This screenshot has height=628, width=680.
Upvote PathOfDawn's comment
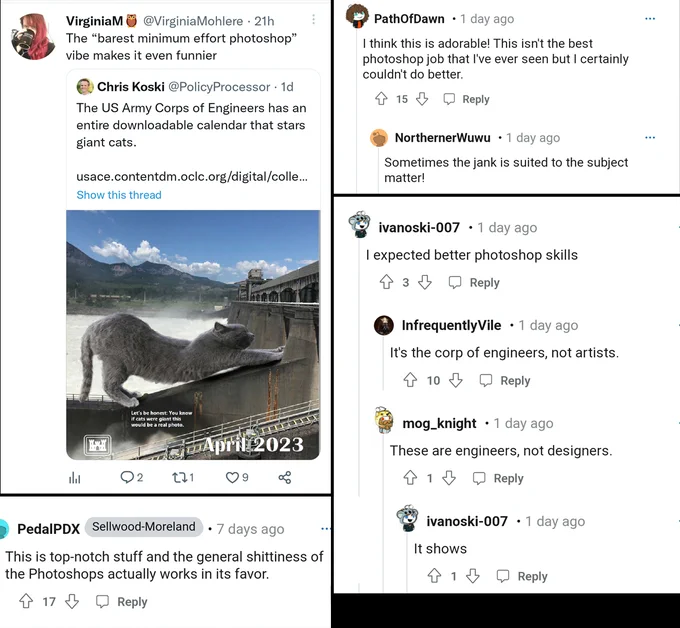pos(381,99)
